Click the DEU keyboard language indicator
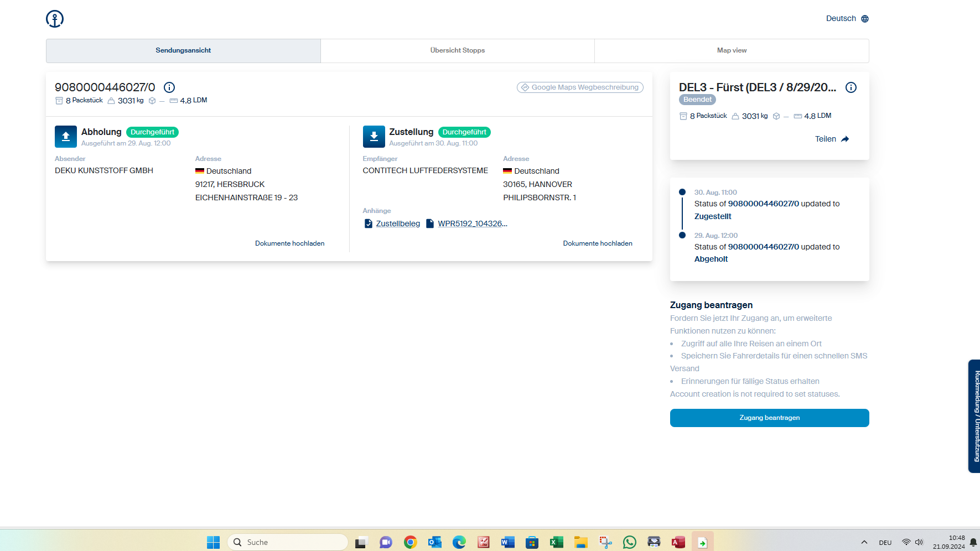This screenshot has width=980, height=551. click(x=885, y=543)
